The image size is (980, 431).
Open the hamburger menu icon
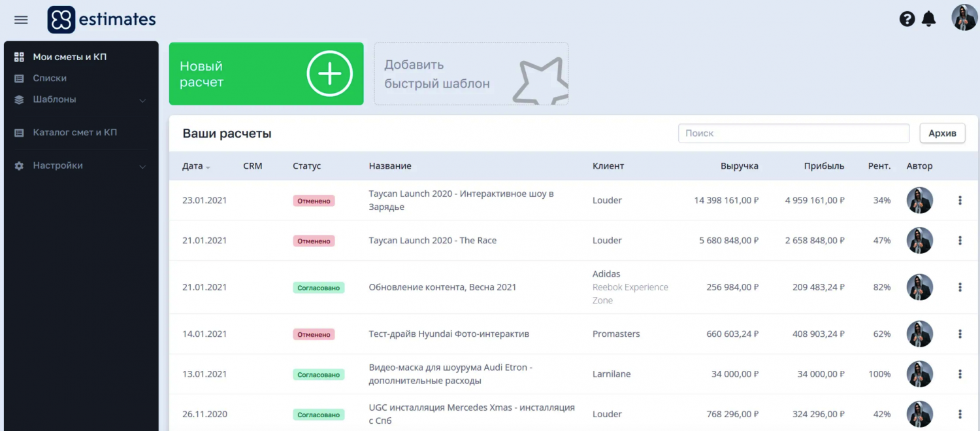(x=21, y=20)
